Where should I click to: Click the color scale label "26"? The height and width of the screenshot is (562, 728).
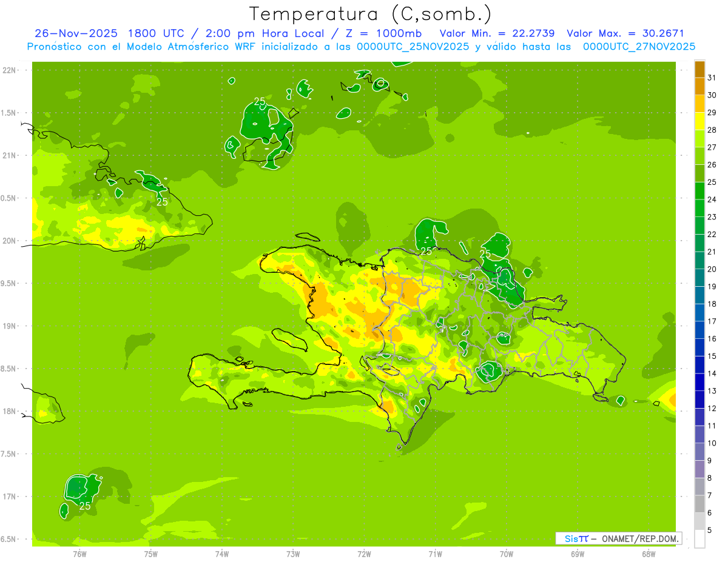point(712,165)
